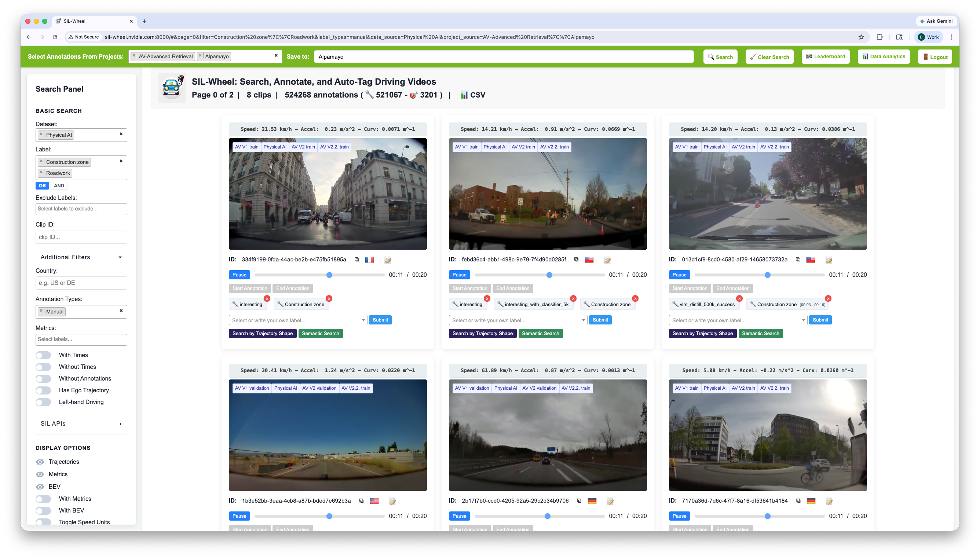Open label dropdown on clip febd36c4

tap(518, 320)
